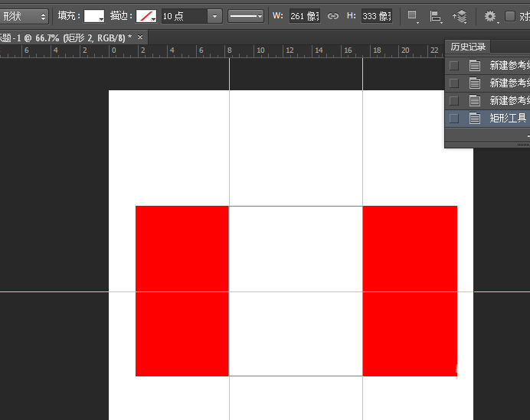Click the document icon of first 新建参考线 state

click(x=475, y=65)
